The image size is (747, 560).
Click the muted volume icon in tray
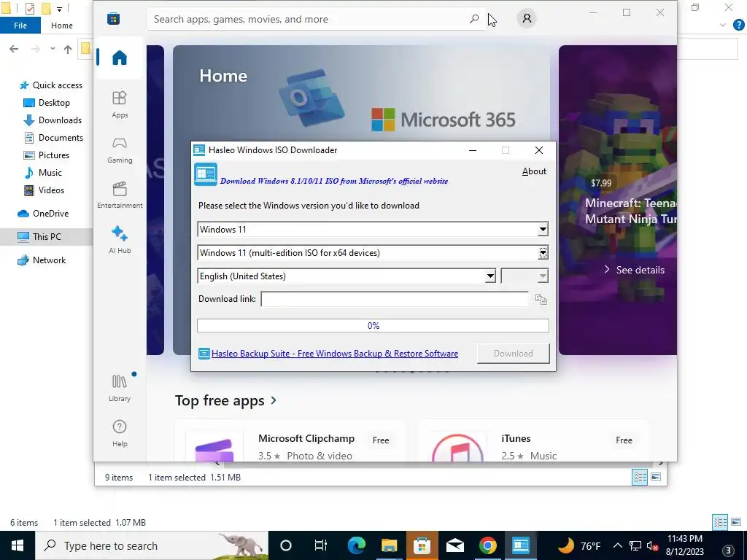pyautogui.click(x=652, y=545)
